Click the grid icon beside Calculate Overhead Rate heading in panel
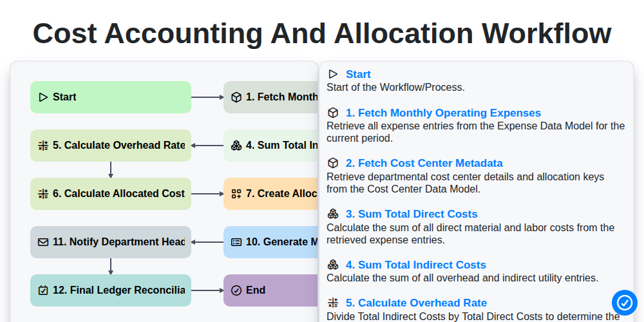The width and height of the screenshot is (644, 322). click(x=333, y=303)
